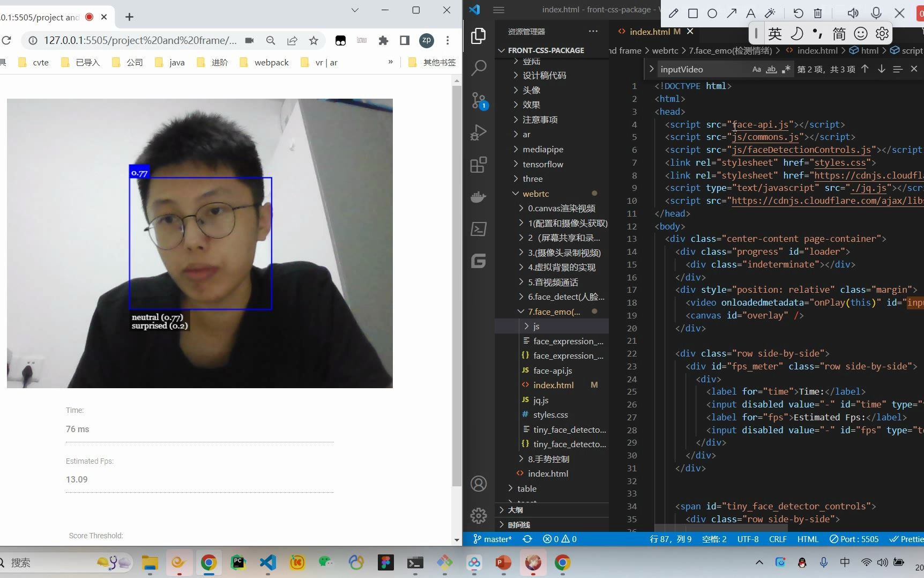Open IME settings gear
The height and width of the screenshot is (578, 924).
pyautogui.click(x=882, y=34)
